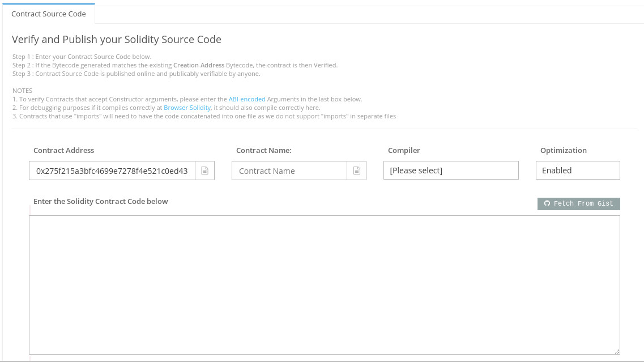Click the 'Verify and Publish your Solidity Source Code' heading
The image size is (644, 362).
click(x=117, y=40)
